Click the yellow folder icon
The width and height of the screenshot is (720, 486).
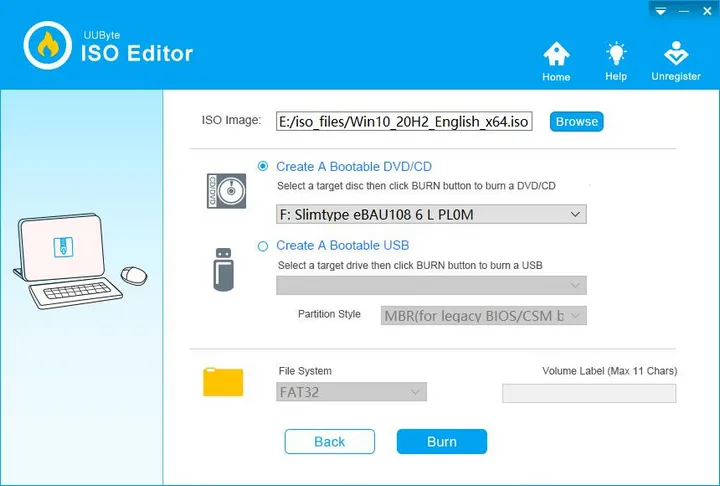click(223, 382)
